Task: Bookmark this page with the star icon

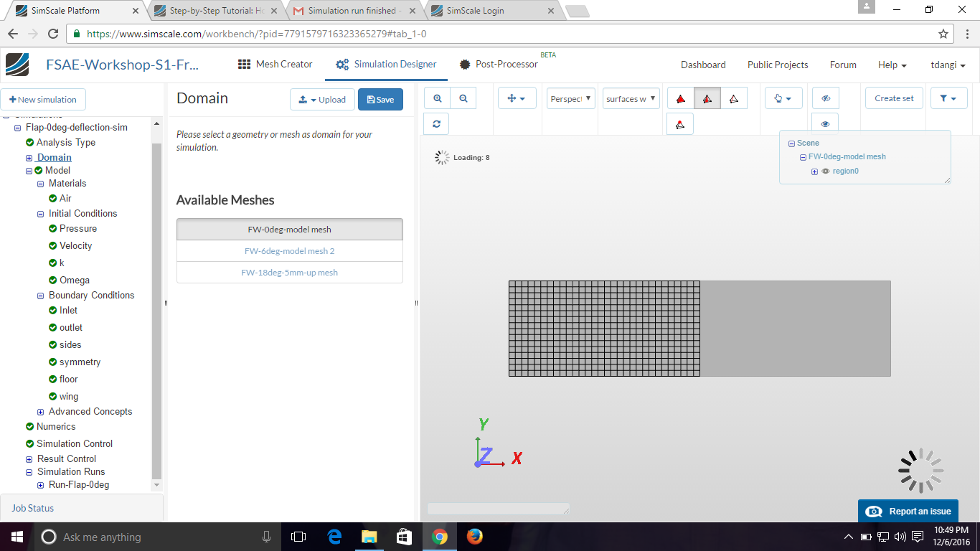Action: pyautogui.click(x=943, y=34)
